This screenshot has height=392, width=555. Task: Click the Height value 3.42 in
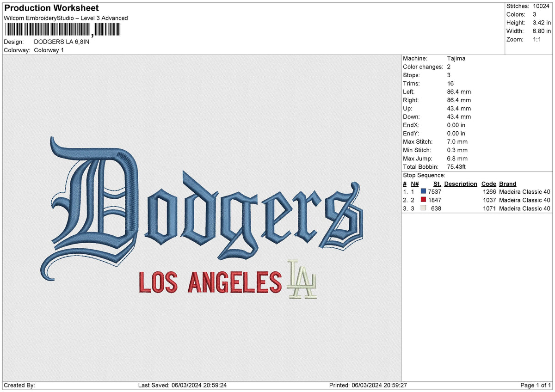click(542, 23)
